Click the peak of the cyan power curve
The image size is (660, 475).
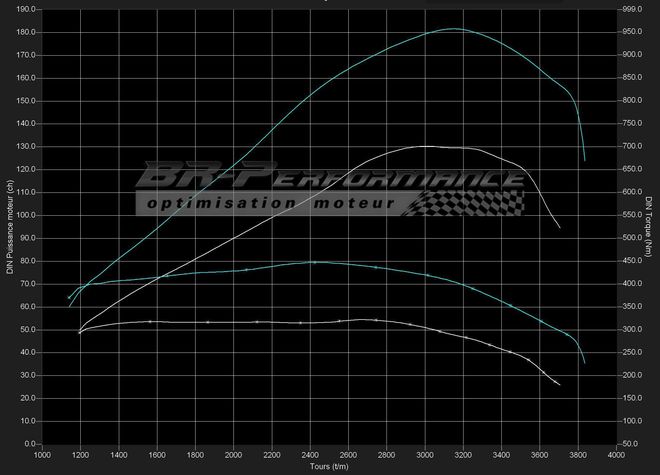coord(453,29)
